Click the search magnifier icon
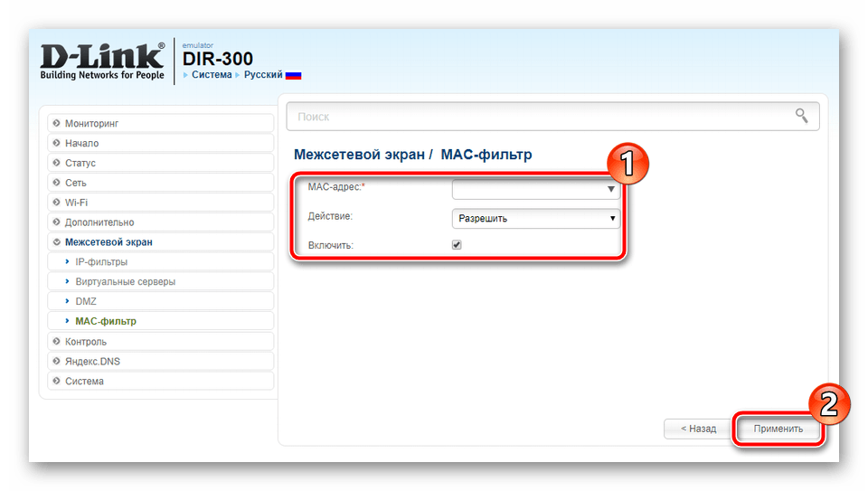This screenshot has width=868, height=491. coord(801,116)
